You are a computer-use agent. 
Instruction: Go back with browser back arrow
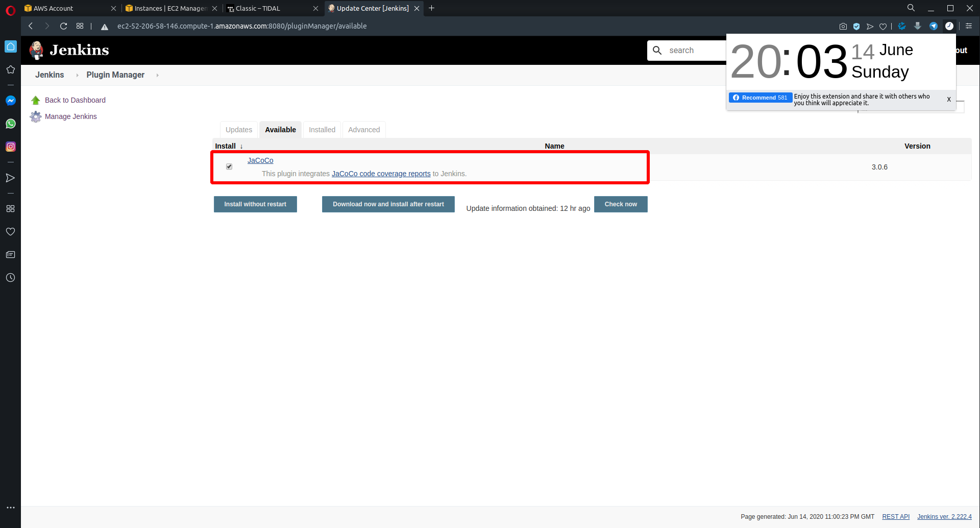pos(31,26)
